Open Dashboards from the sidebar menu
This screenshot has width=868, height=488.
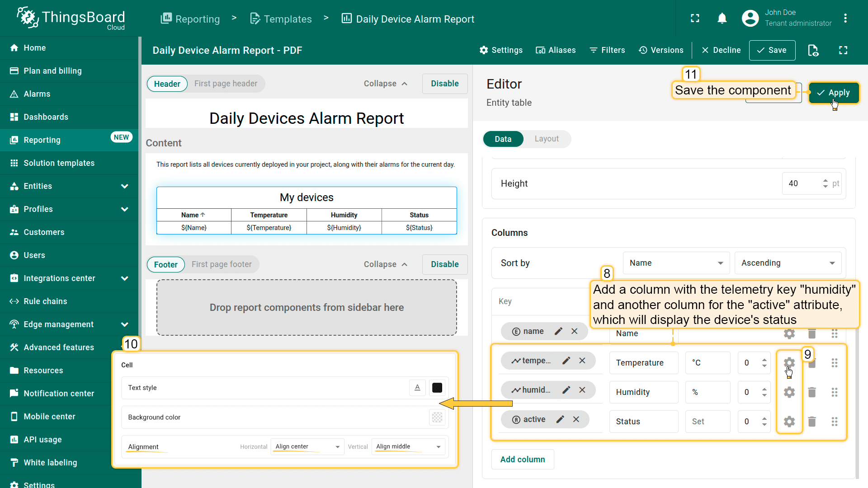coord(46,117)
